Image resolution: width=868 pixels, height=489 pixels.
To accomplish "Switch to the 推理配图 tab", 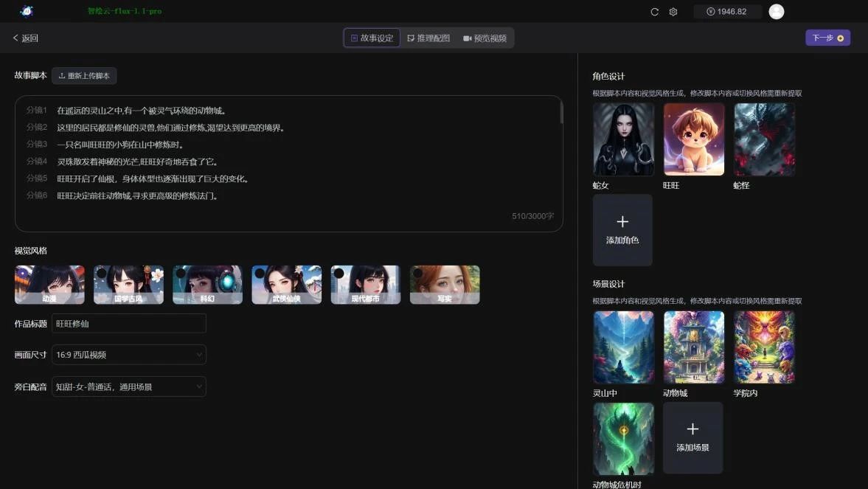I will tap(428, 38).
